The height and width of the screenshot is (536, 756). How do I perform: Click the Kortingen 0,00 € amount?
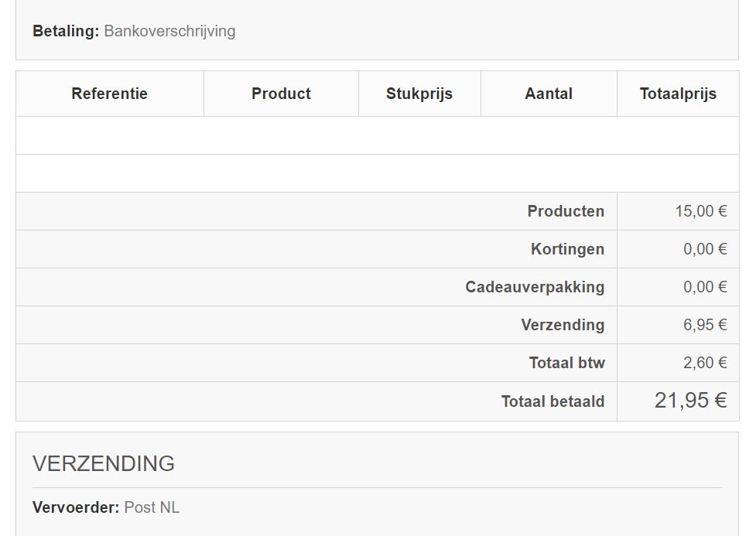(705, 249)
